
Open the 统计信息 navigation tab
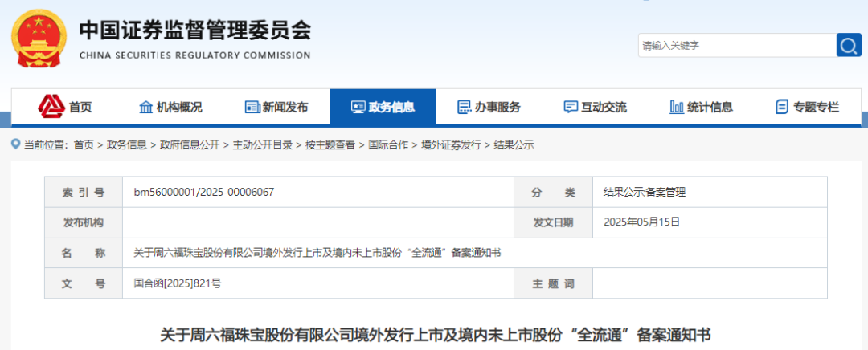coord(702,108)
